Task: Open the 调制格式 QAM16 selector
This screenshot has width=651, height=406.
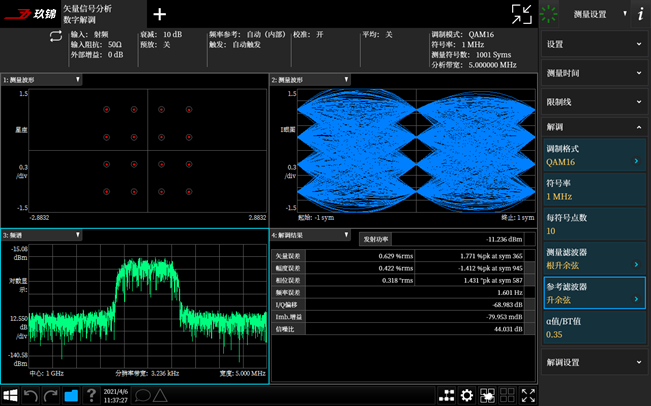Action: tap(595, 155)
